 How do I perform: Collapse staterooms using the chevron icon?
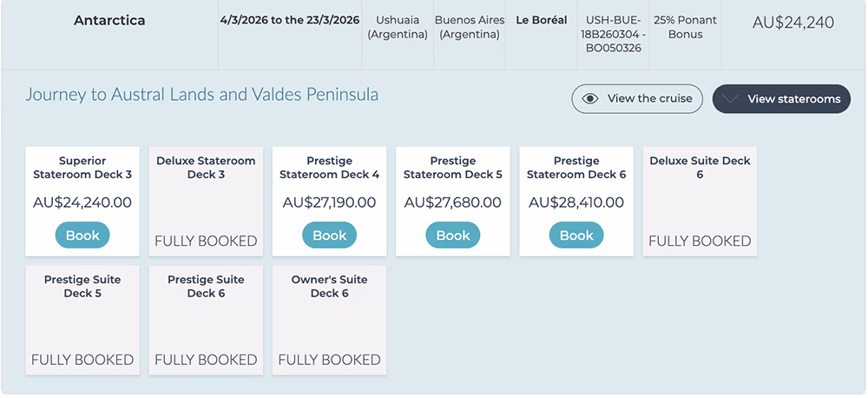point(730,99)
